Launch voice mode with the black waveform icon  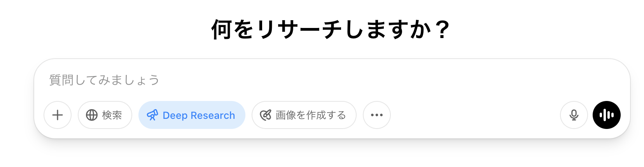click(607, 115)
